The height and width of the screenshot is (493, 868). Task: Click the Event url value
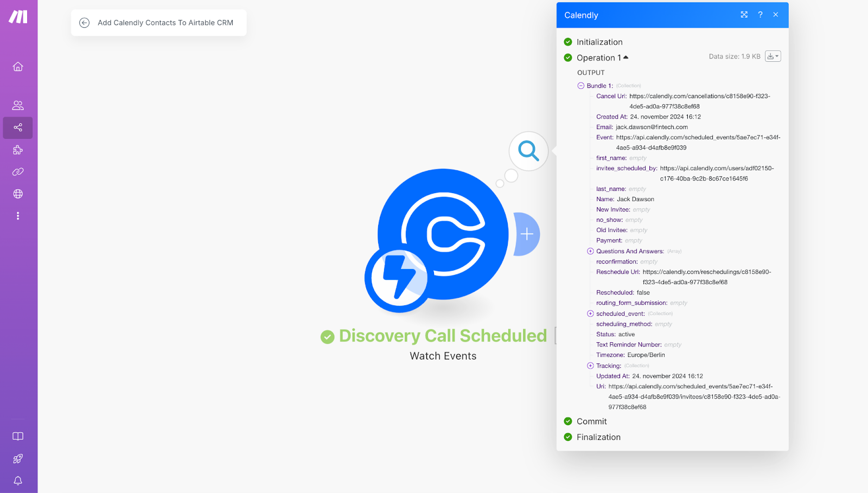698,143
